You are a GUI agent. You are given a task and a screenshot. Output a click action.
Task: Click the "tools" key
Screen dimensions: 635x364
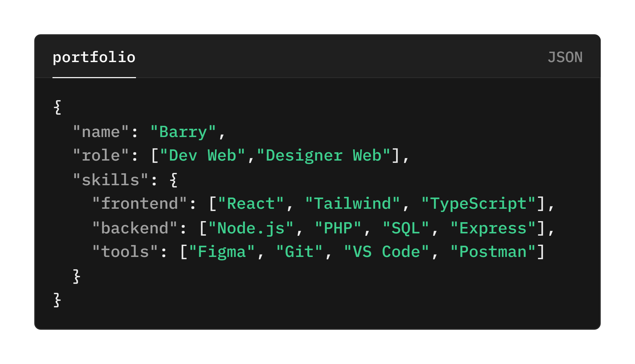point(125,252)
